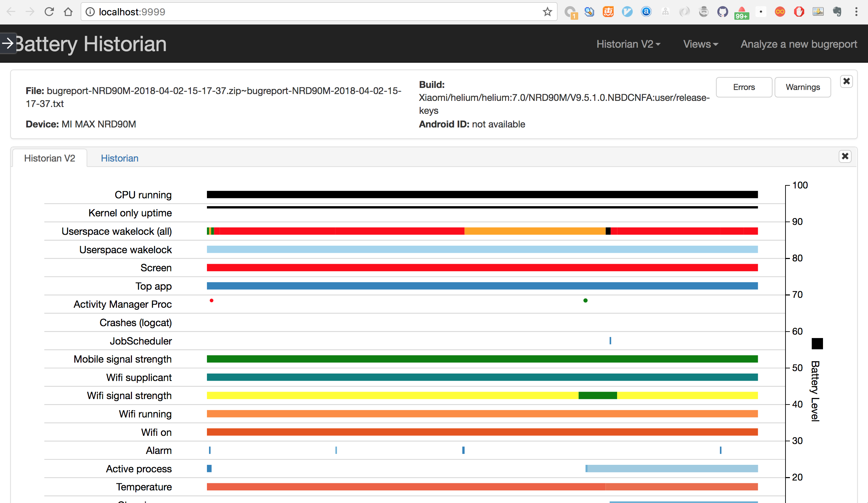The height and width of the screenshot is (503, 868).
Task: Click the red stop-hand AdBlock icon
Action: (799, 12)
